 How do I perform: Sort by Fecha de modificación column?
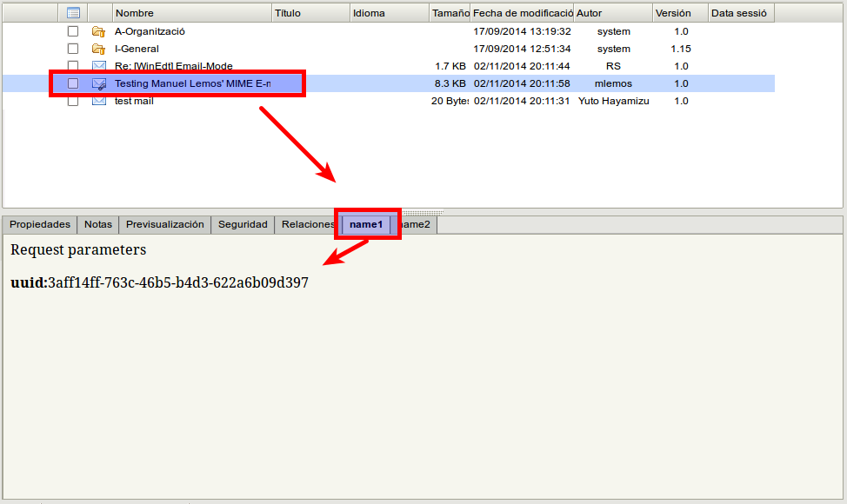[522, 13]
